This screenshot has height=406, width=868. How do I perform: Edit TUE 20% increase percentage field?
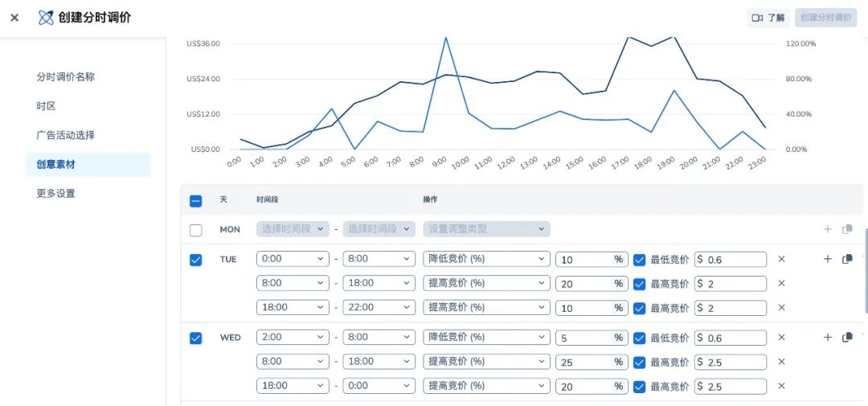(592, 284)
